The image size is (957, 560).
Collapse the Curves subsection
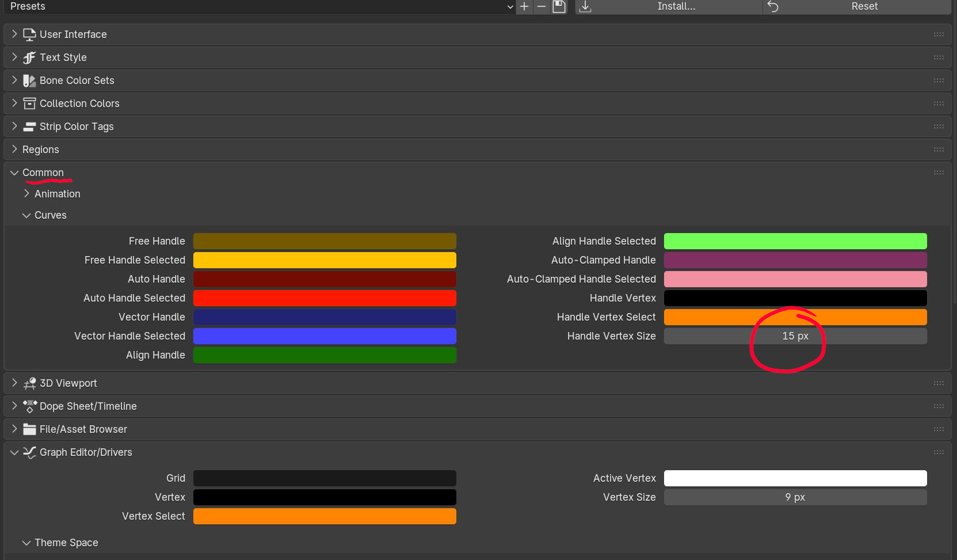(x=26, y=215)
